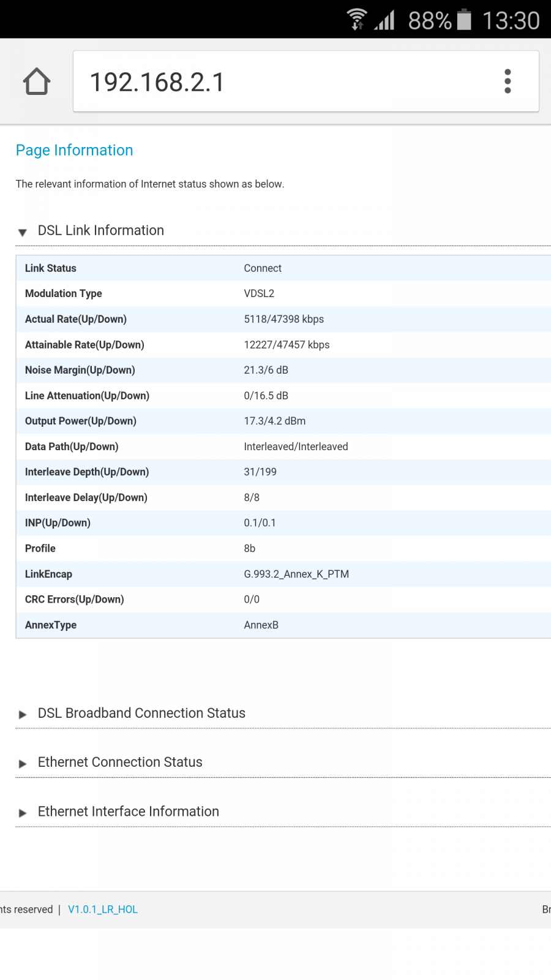The width and height of the screenshot is (551, 980).
Task: Select the Link Status row label
Action: 51,268
